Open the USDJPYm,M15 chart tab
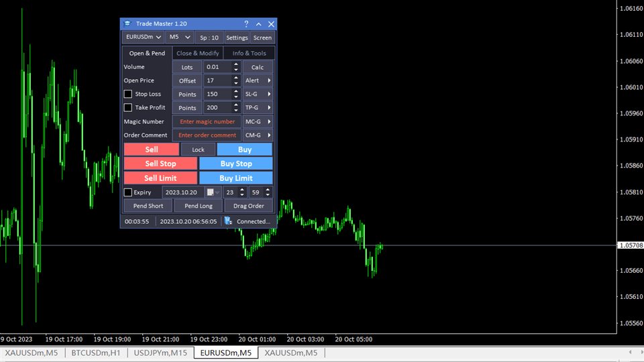The height and width of the screenshot is (362, 644). (160, 353)
